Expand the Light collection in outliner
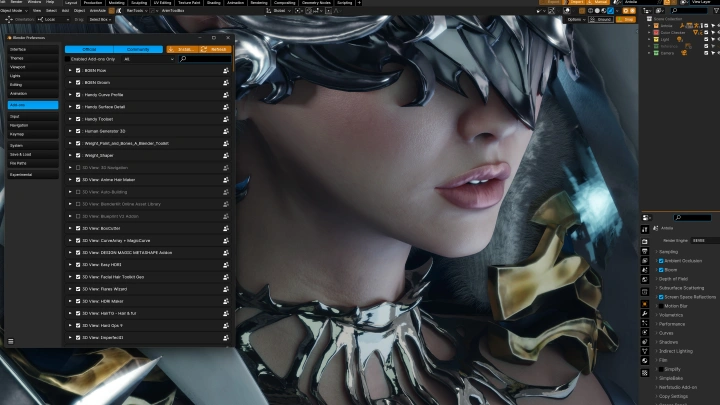This screenshot has width=720, height=405. point(649,39)
